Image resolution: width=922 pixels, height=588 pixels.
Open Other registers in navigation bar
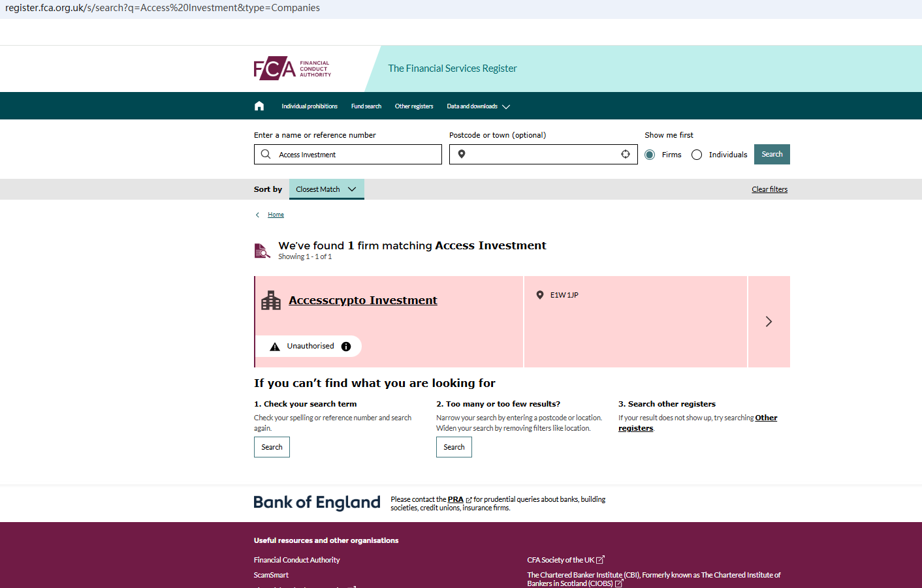tap(414, 106)
